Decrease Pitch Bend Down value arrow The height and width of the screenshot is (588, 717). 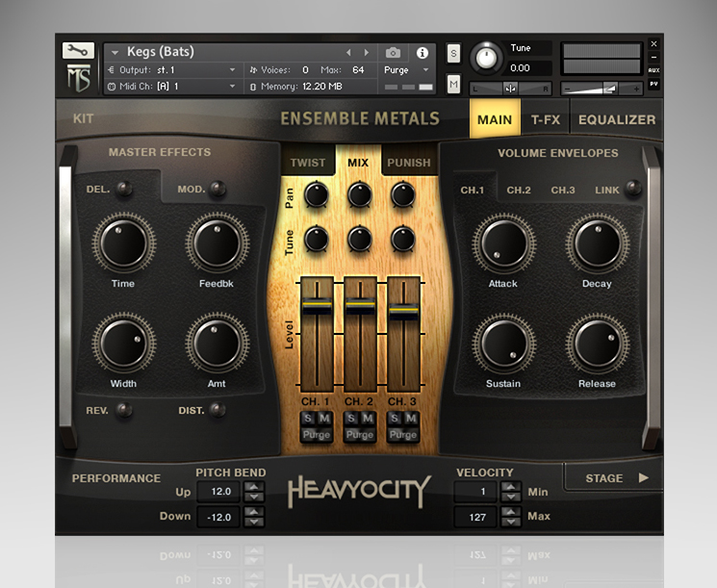pyautogui.click(x=254, y=522)
